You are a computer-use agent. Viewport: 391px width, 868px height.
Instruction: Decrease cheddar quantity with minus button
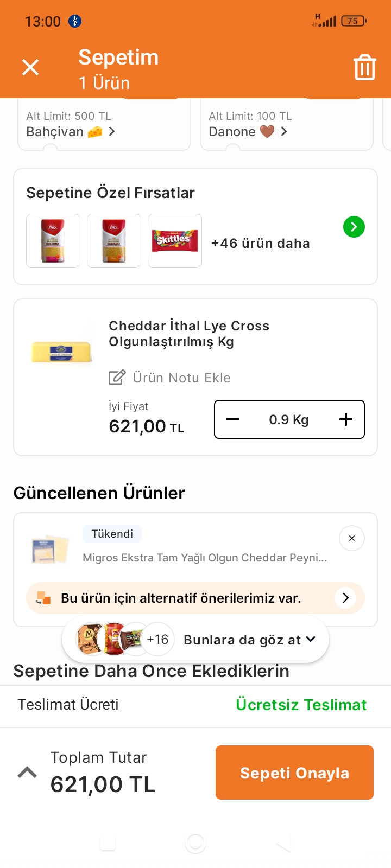pos(232,419)
